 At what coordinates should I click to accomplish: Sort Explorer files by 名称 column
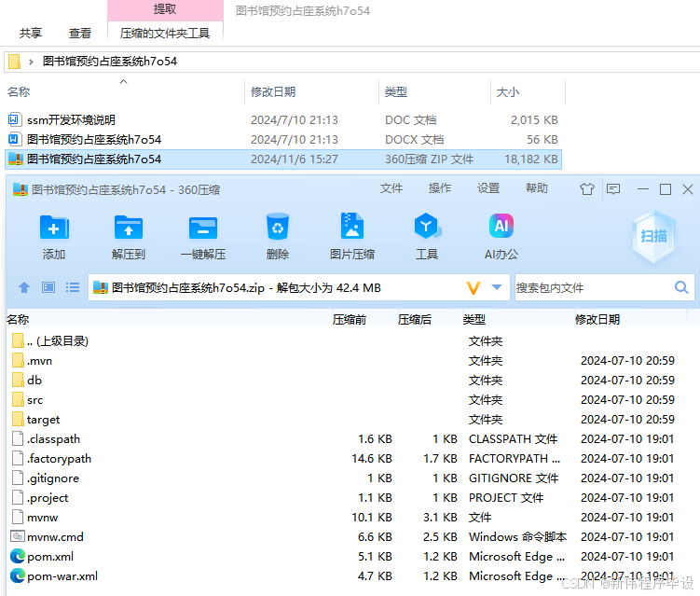click(19, 92)
